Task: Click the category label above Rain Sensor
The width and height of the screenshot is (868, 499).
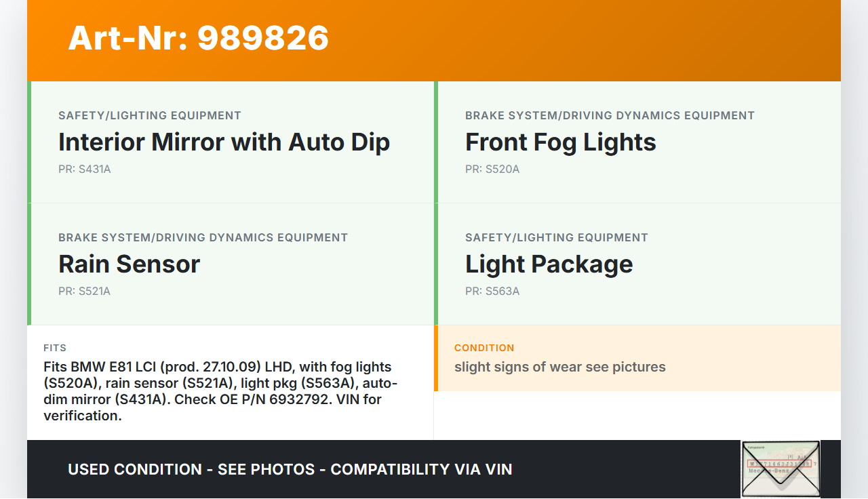Action: pyautogui.click(x=203, y=238)
